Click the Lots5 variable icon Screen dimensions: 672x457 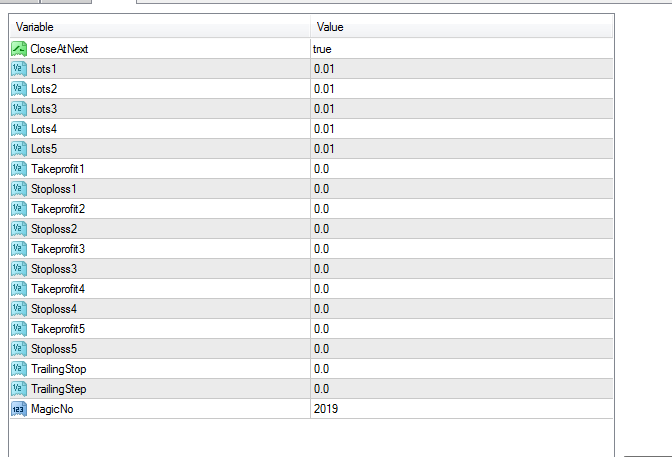click(x=19, y=149)
